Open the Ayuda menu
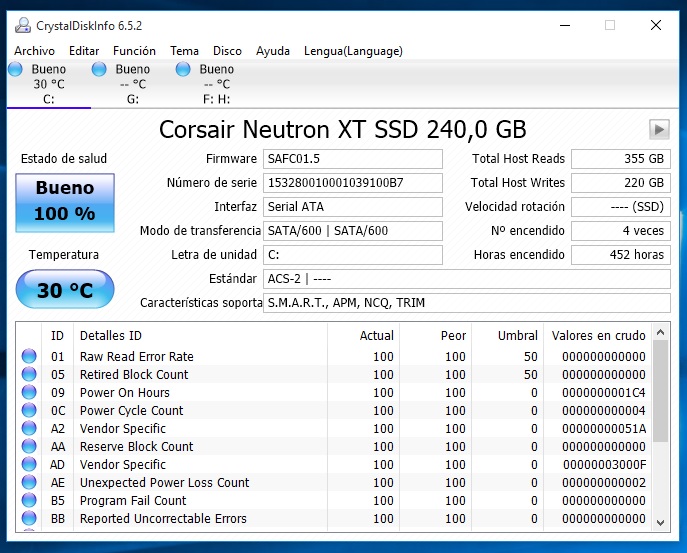 tap(273, 51)
